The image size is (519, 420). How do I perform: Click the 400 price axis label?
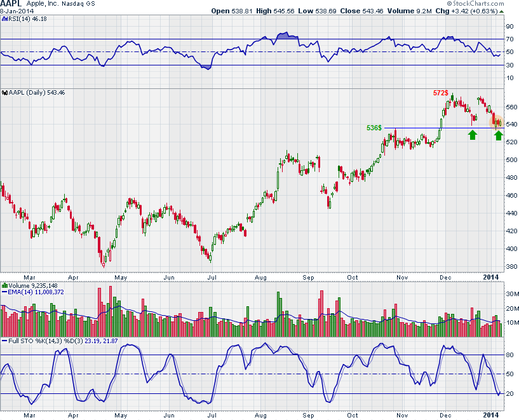tap(511, 249)
